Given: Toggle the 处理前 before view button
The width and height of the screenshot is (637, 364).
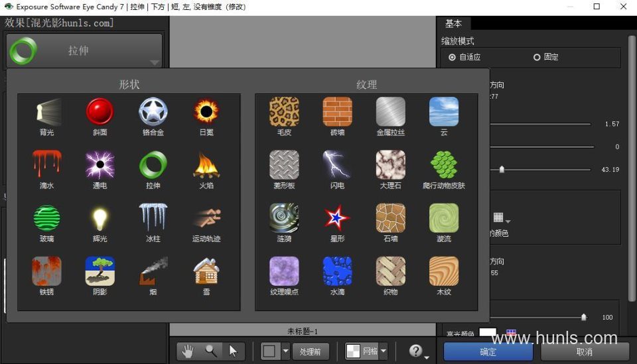Looking at the screenshot, I should (311, 351).
